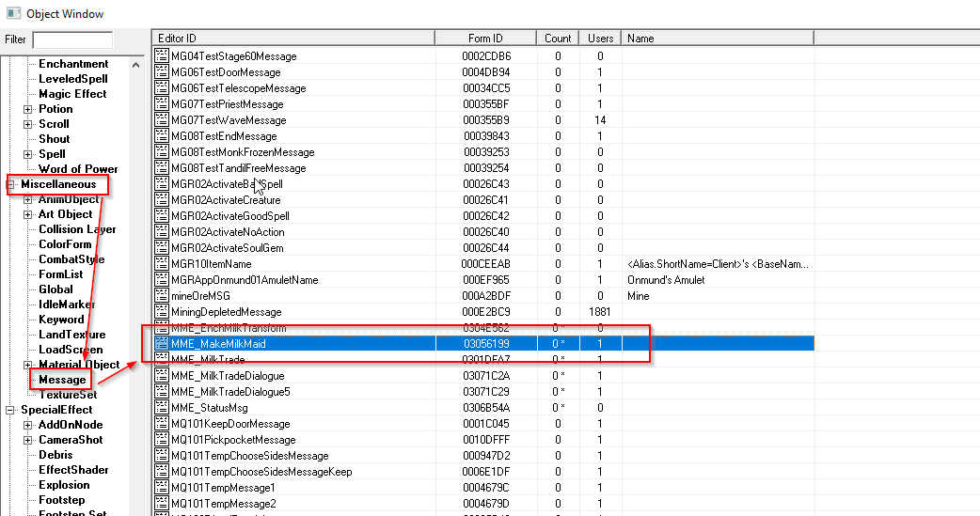Image resolution: width=980 pixels, height=516 pixels.
Task: Click the icon beside MQ101PickpocketMessage
Action: 162,440
